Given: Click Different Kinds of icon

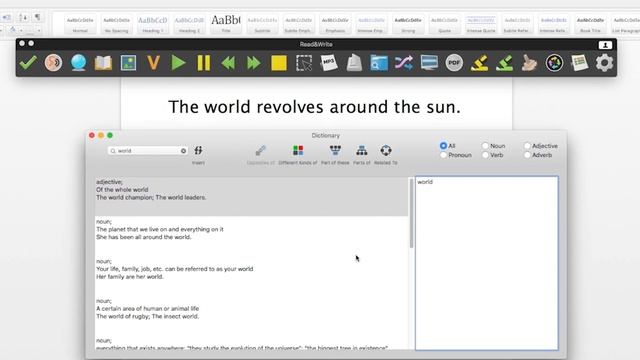Looking at the screenshot, I should [x=298, y=150].
